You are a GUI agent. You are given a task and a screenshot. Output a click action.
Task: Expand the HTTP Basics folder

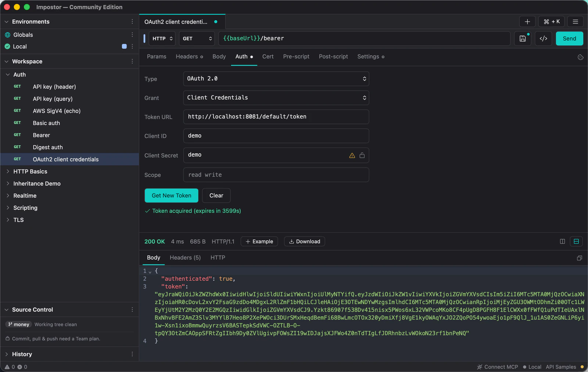8,171
